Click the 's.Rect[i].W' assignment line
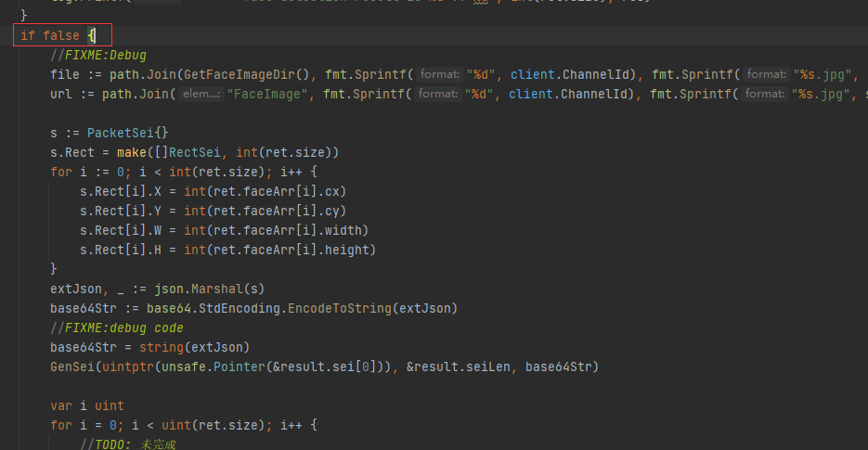Viewport: 868px width, 450px height. pos(225,230)
